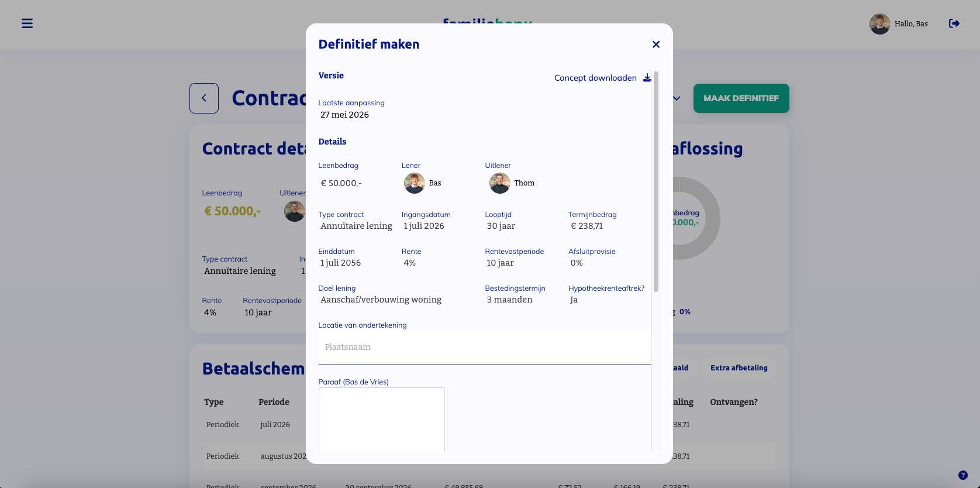Click the Periode column header
The height and width of the screenshot is (488, 980).
pos(274,402)
